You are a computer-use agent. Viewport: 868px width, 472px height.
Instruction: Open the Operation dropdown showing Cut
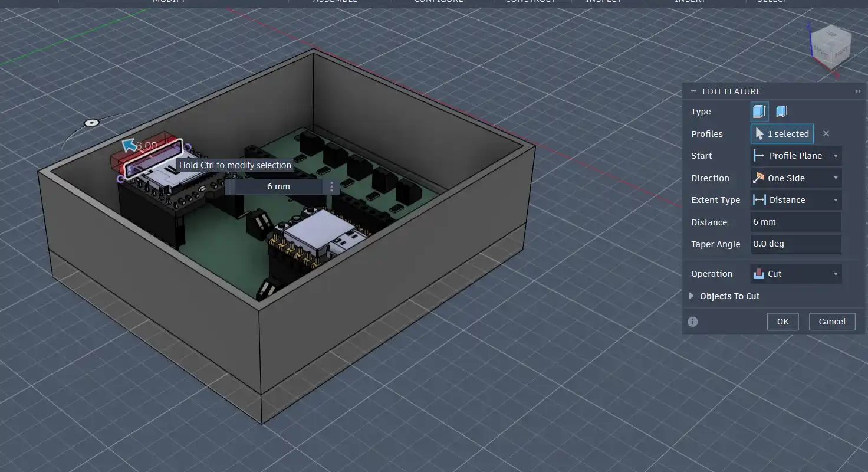pyautogui.click(x=796, y=274)
